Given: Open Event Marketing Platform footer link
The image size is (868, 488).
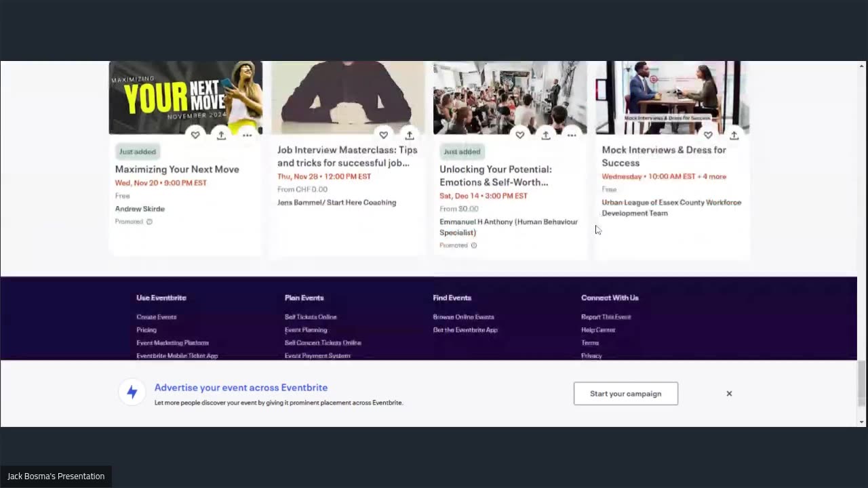Looking at the screenshot, I should pos(172,343).
